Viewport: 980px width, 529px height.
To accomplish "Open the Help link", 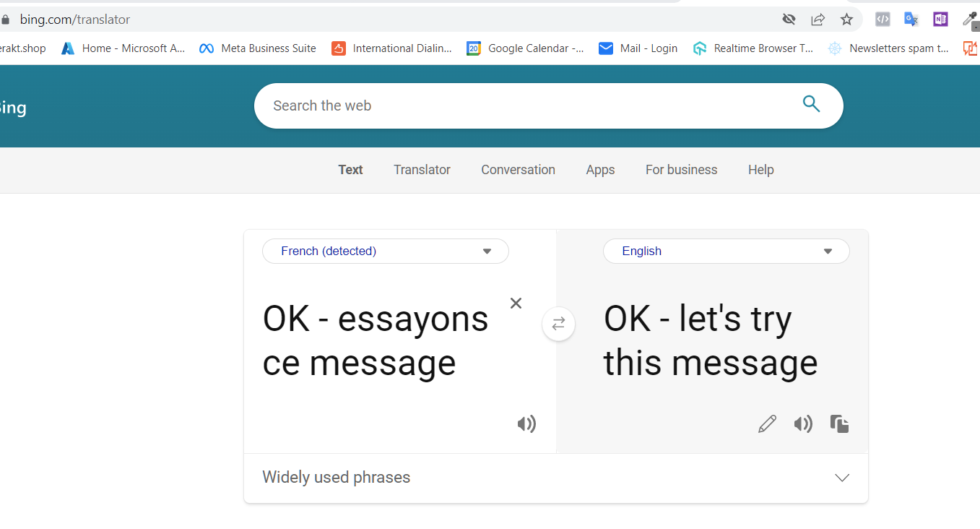I will (x=760, y=170).
